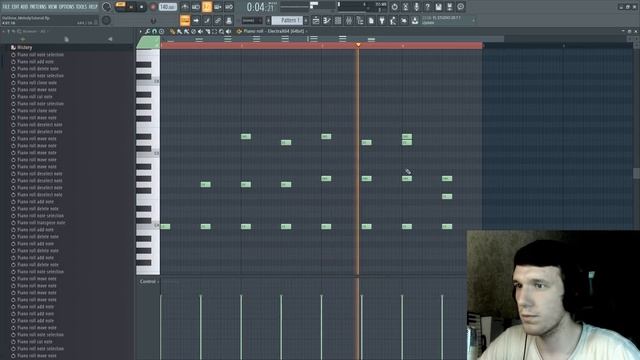Select the piano roll mute tool
This screenshot has width=640, height=360.
pos(200,31)
